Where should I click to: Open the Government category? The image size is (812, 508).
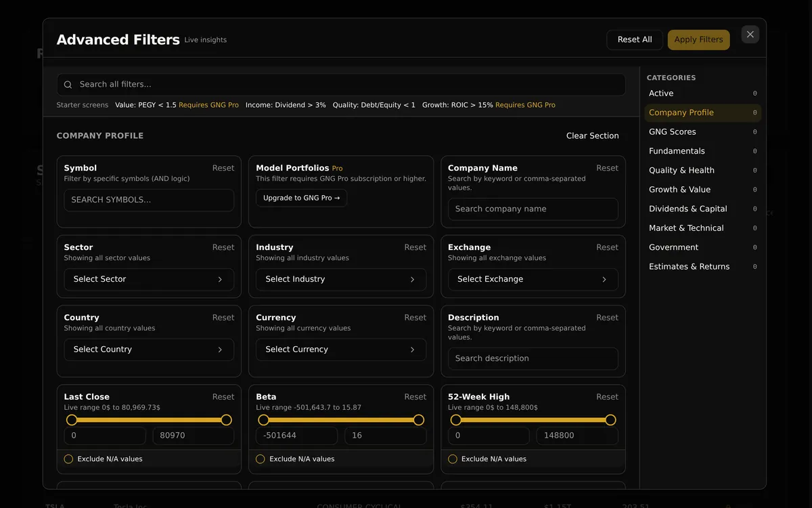click(x=702, y=248)
